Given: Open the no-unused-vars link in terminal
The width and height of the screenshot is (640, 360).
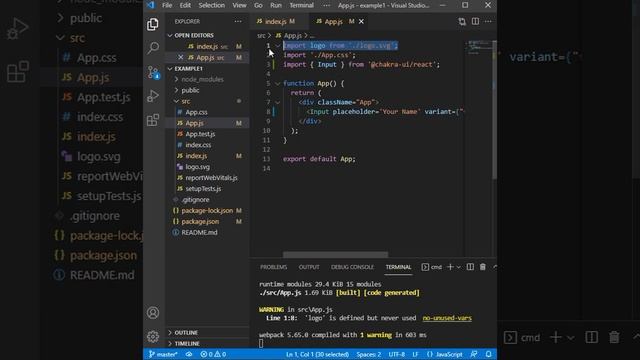Looking at the screenshot, I should pos(447,318).
